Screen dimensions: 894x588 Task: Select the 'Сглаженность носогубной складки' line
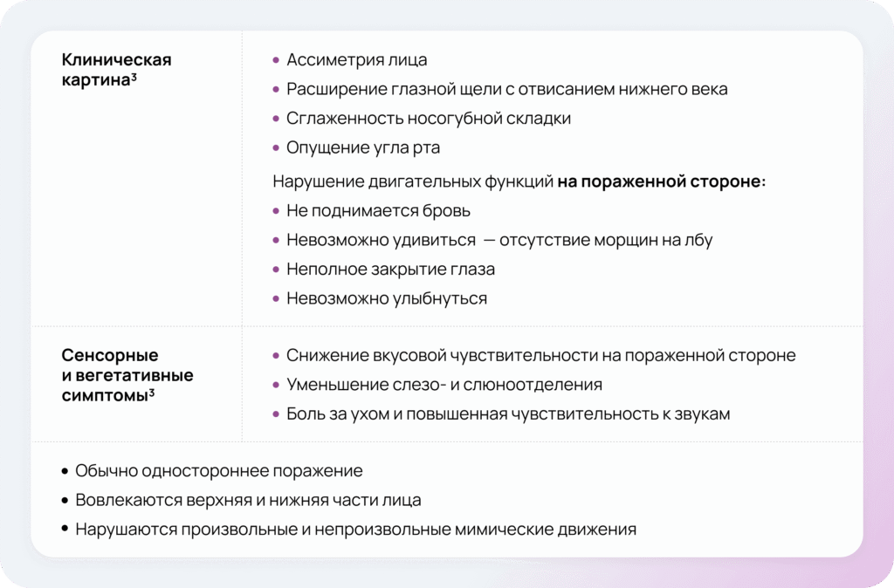(428, 118)
